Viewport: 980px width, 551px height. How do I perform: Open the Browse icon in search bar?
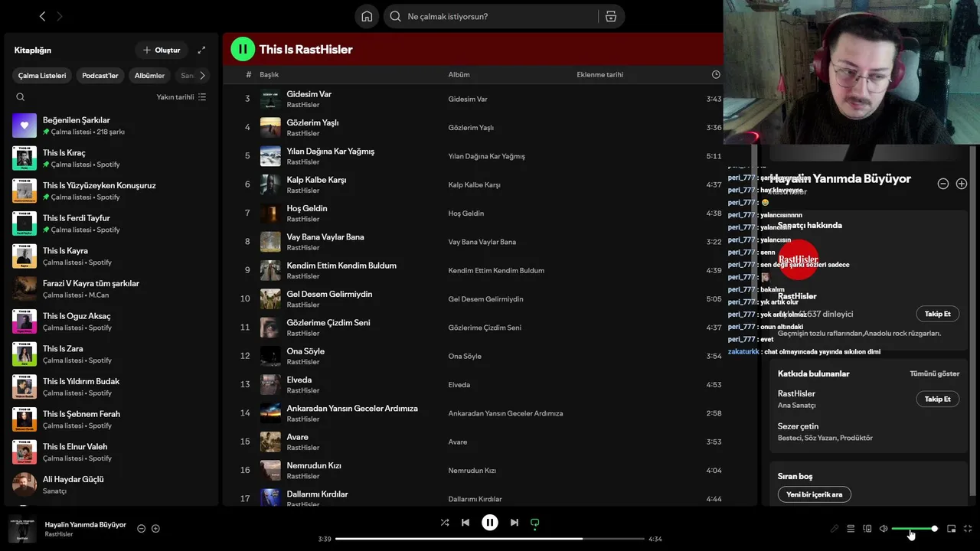tap(611, 16)
